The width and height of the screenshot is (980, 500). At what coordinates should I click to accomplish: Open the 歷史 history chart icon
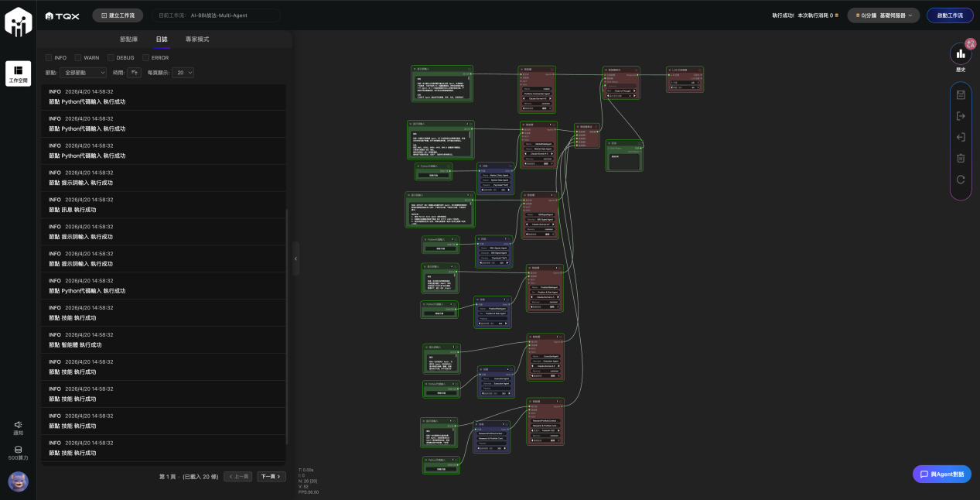pyautogui.click(x=961, y=53)
